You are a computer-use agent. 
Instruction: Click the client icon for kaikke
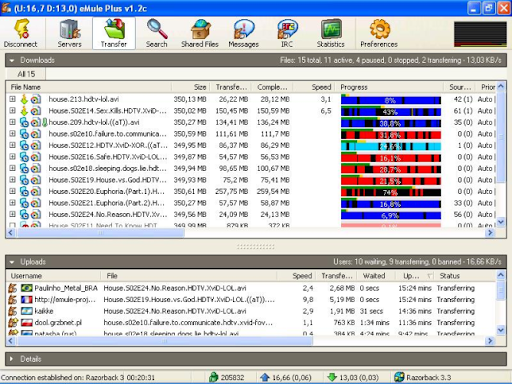[13, 311]
